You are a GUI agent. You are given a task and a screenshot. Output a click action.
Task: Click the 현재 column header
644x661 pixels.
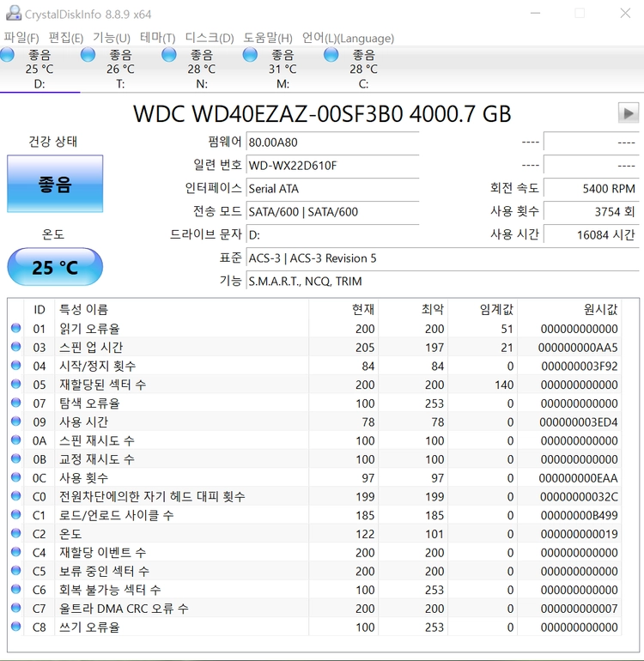(x=343, y=309)
